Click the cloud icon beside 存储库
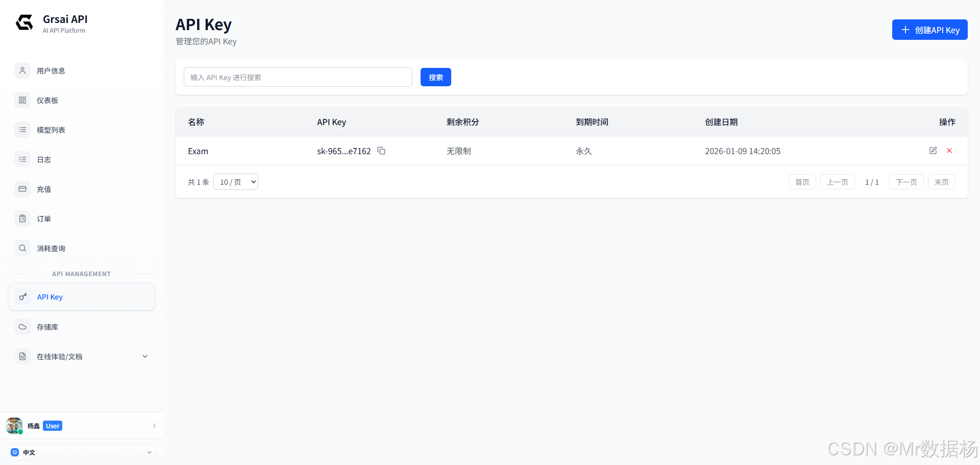 click(x=22, y=327)
